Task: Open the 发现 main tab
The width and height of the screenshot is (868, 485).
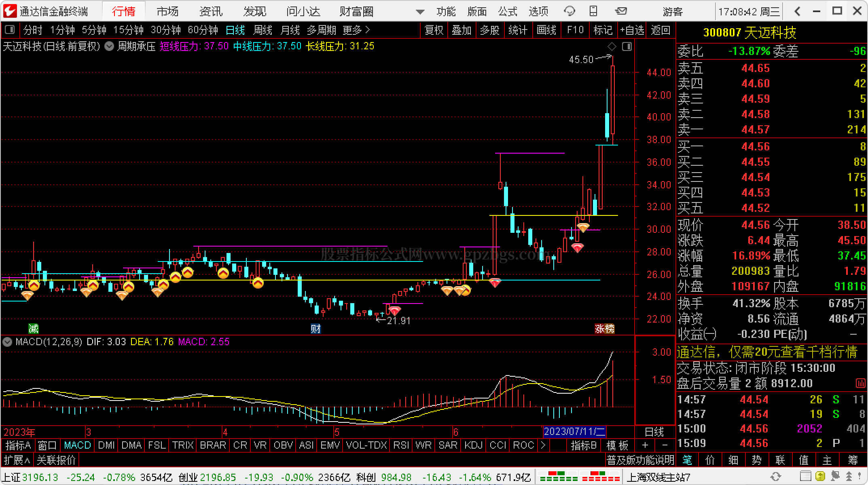Action: coord(255,11)
